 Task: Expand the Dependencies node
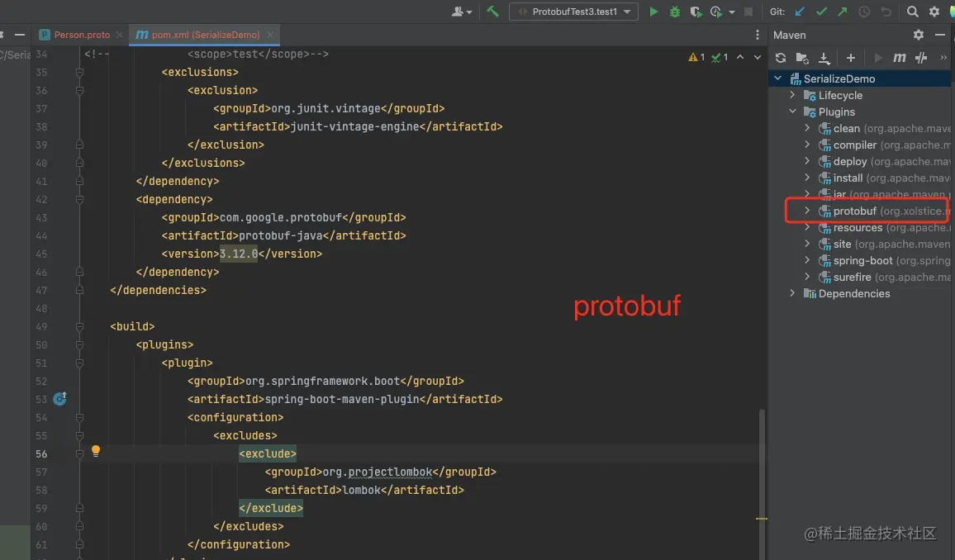click(x=792, y=293)
